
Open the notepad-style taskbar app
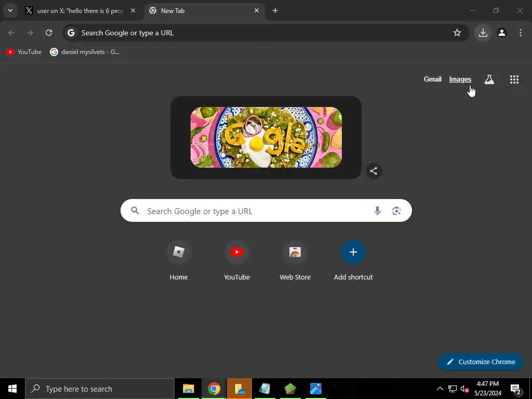(265, 389)
